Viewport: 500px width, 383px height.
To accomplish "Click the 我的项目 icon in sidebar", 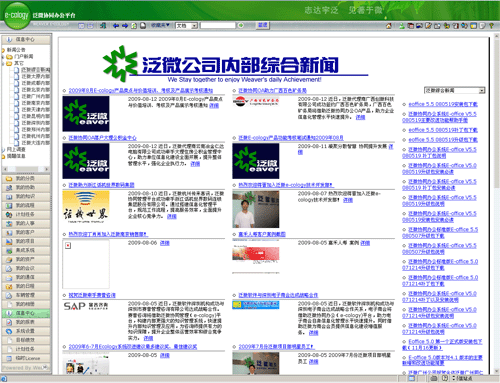I will 9,241.
